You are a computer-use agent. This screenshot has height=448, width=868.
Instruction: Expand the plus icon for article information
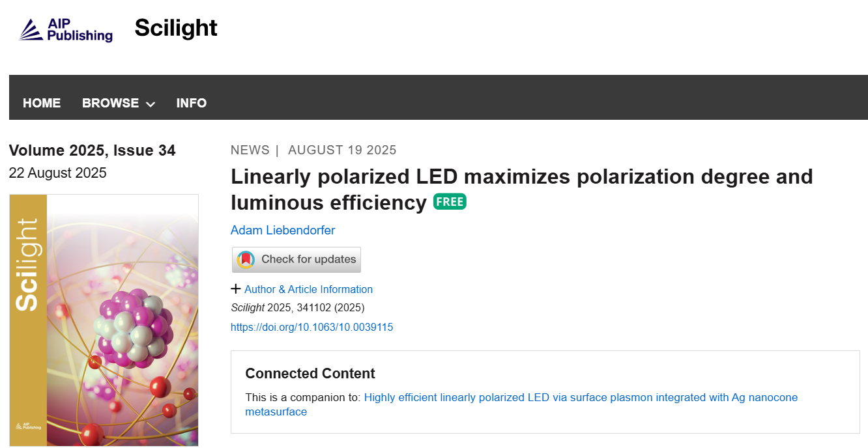tap(236, 289)
